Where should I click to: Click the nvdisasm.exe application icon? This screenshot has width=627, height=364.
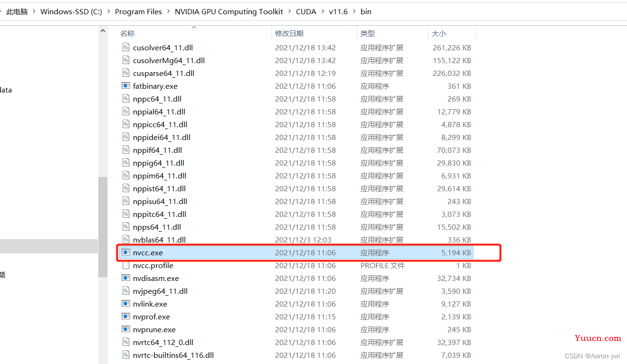coord(126,278)
